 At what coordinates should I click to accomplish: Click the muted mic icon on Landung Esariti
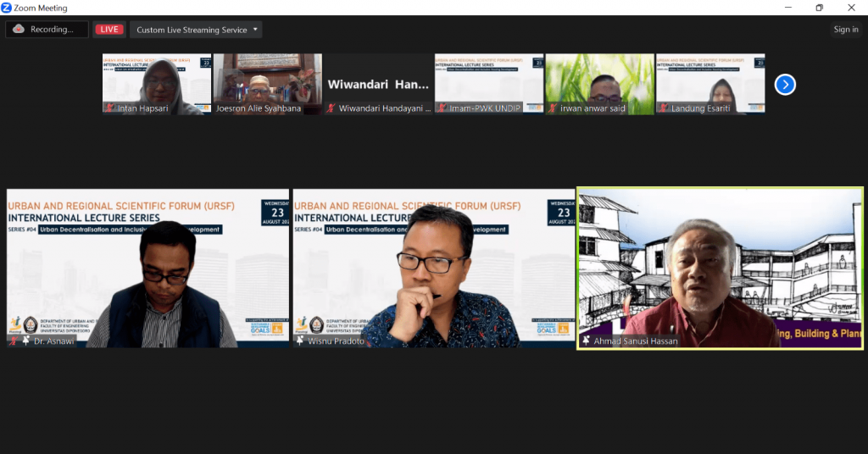[x=663, y=108]
